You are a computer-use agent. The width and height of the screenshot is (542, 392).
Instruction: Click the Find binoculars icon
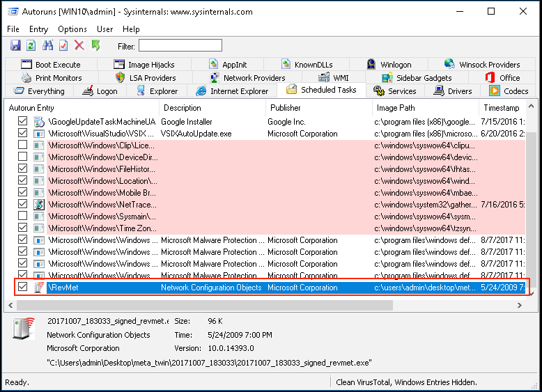coord(47,45)
